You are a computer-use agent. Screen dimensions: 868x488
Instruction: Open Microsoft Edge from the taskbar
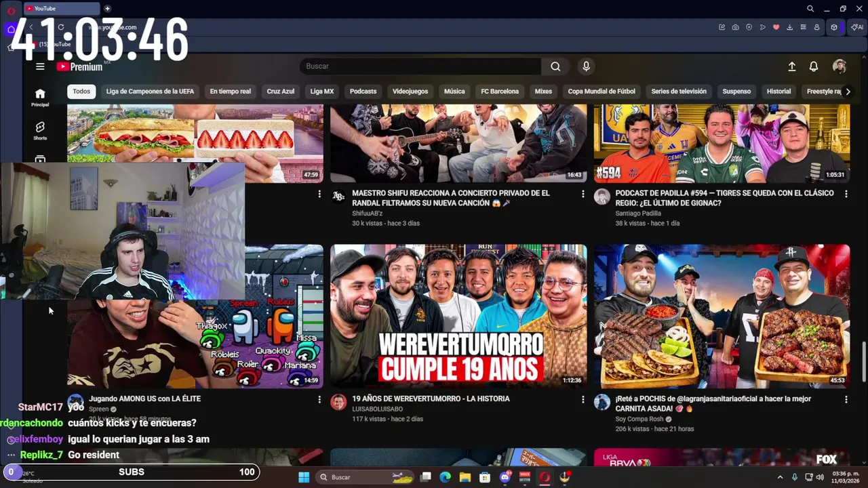tap(445, 477)
